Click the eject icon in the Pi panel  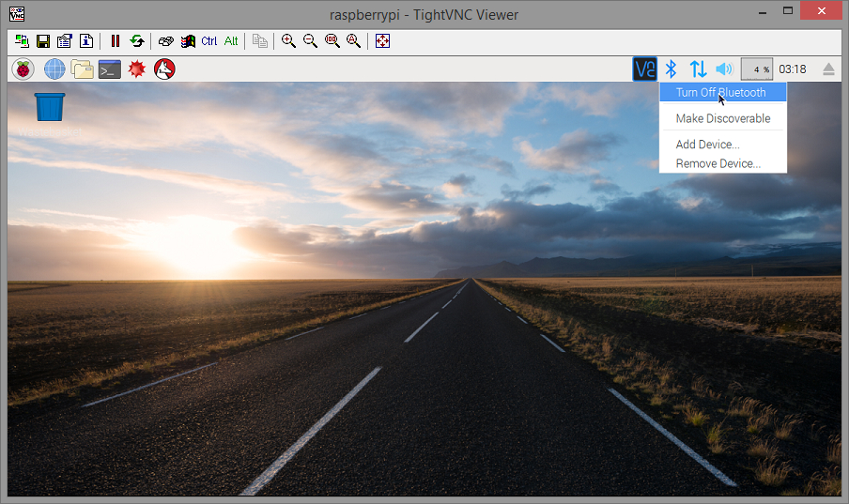tap(828, 69)
